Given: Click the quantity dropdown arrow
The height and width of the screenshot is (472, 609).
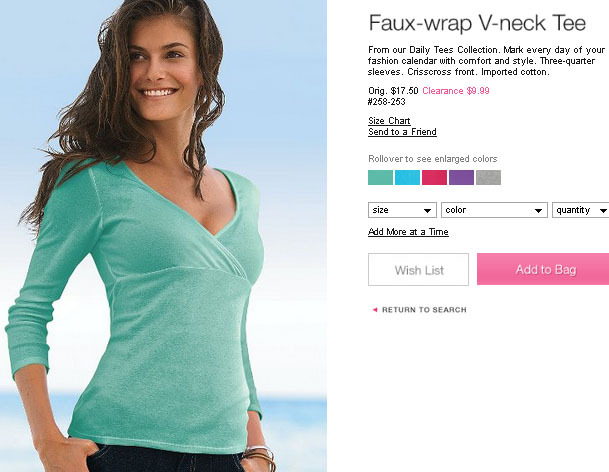Looking at the screenshot, I should pyautogui.click(x=603, y=211).
